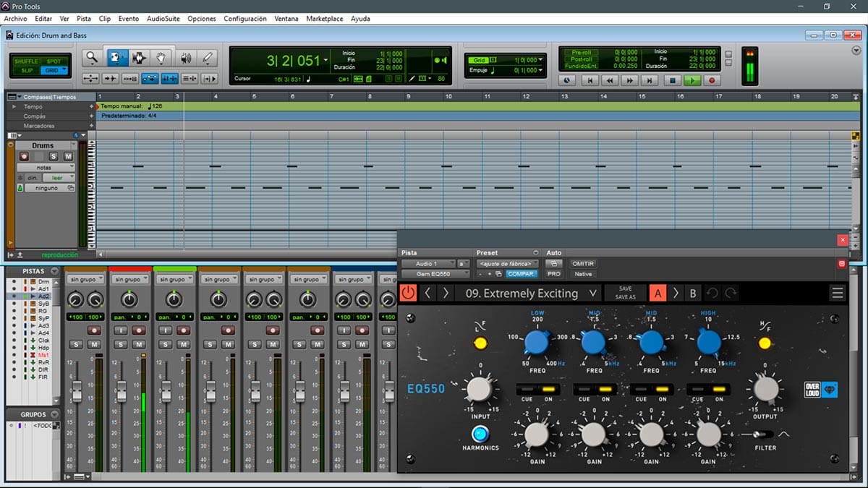
Task: Toggle the low filter yellow LED button
Action: [480, 343]
